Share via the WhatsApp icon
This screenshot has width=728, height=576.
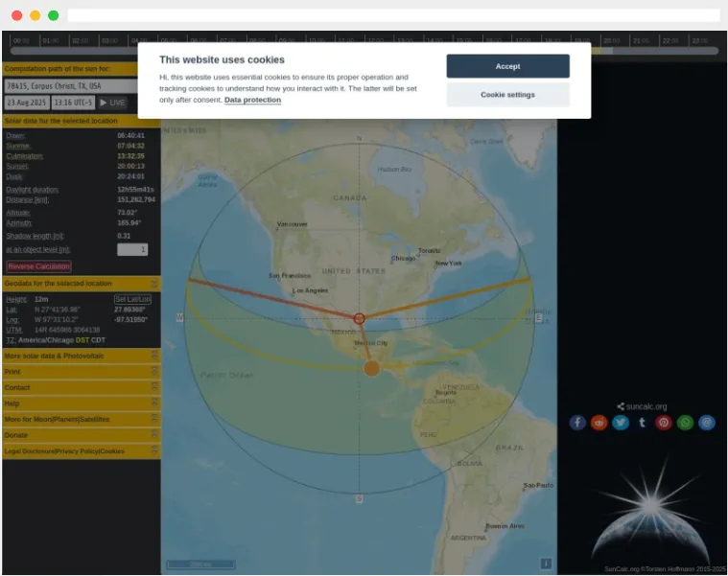coord(685,423)
